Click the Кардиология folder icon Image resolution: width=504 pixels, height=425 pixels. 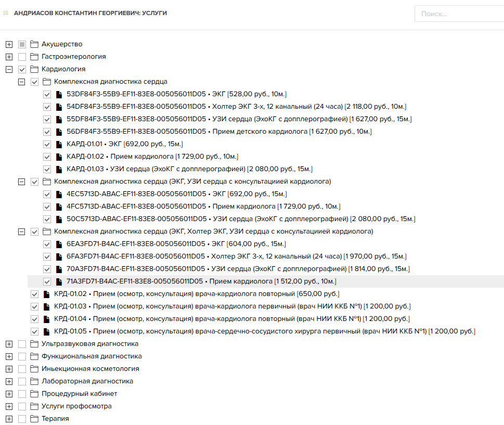(34, 69)
